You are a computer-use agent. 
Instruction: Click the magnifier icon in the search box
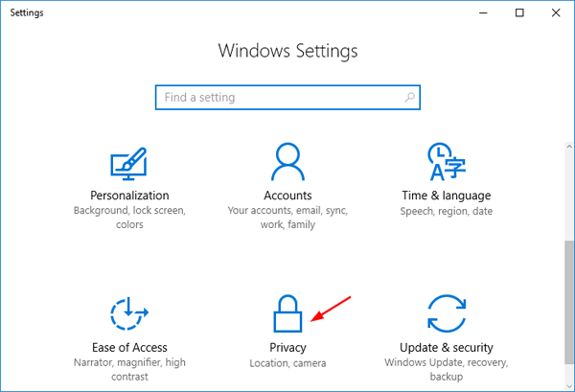click(409, 97)
